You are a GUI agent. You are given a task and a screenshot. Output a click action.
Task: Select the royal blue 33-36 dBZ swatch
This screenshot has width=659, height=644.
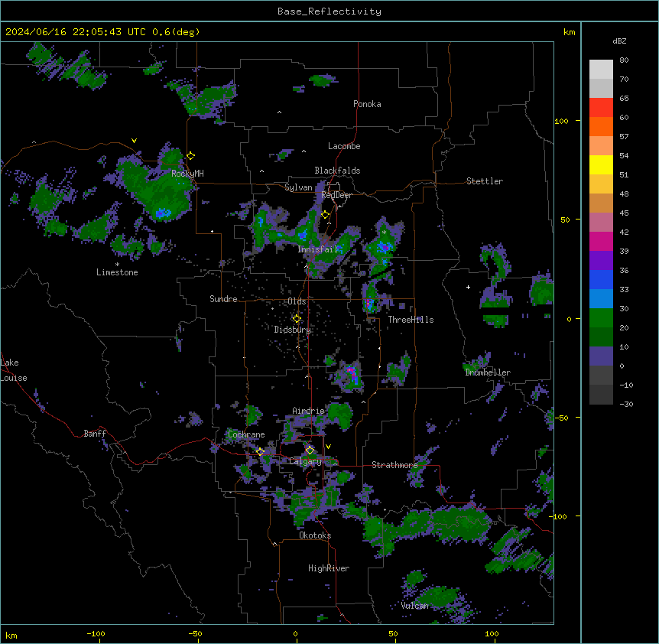point(601,280)
